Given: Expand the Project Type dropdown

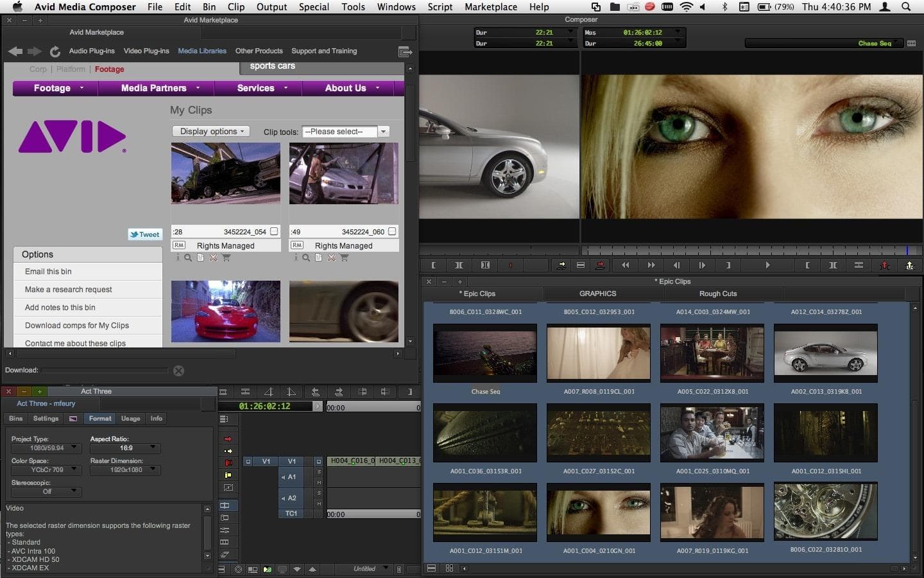Looking at the screenshot, I should point(46,448).
